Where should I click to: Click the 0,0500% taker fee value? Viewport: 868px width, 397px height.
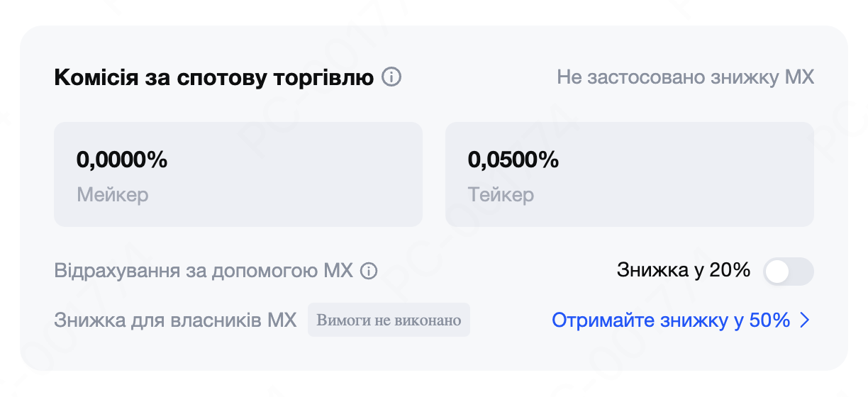[x=513, y=160]
